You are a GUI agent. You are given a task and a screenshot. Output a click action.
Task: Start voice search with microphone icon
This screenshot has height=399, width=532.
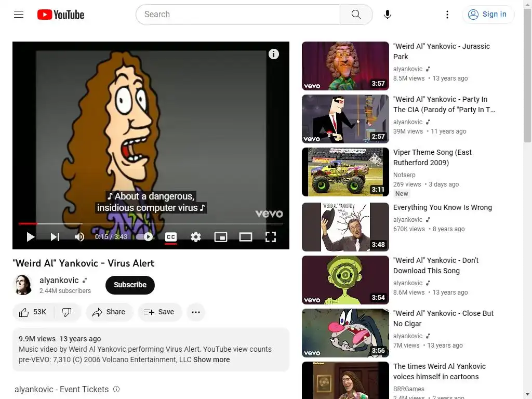point(388,14)
